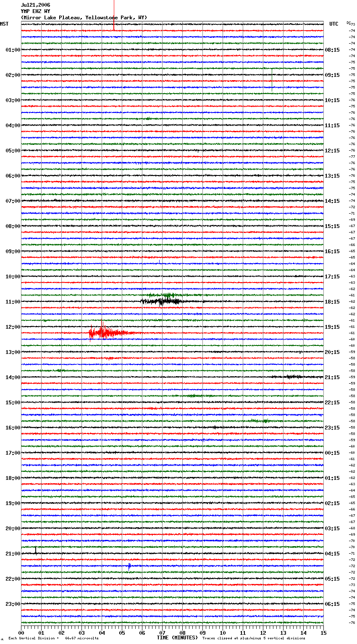
Task: Click the MST timezone label
Action: (x=4, y=24)
